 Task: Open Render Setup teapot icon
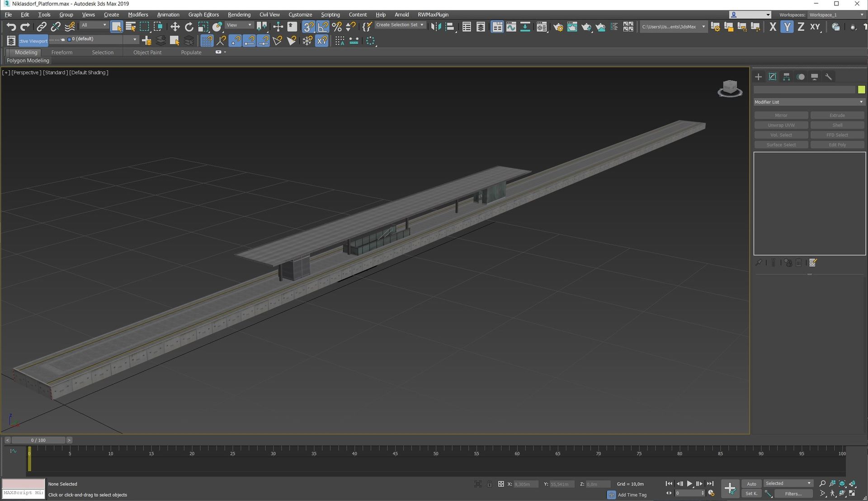[x=558, y=27]
